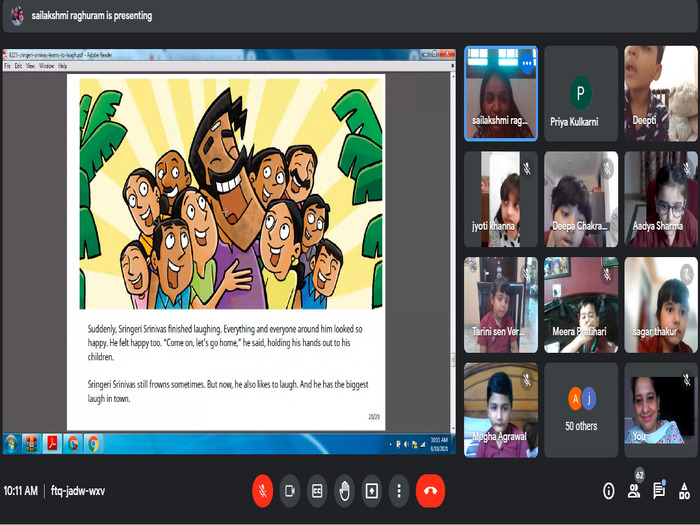The image size is (700, 525).
Task: Click the Adobe Reader vertical scrollbar
Action: (453, 251)
